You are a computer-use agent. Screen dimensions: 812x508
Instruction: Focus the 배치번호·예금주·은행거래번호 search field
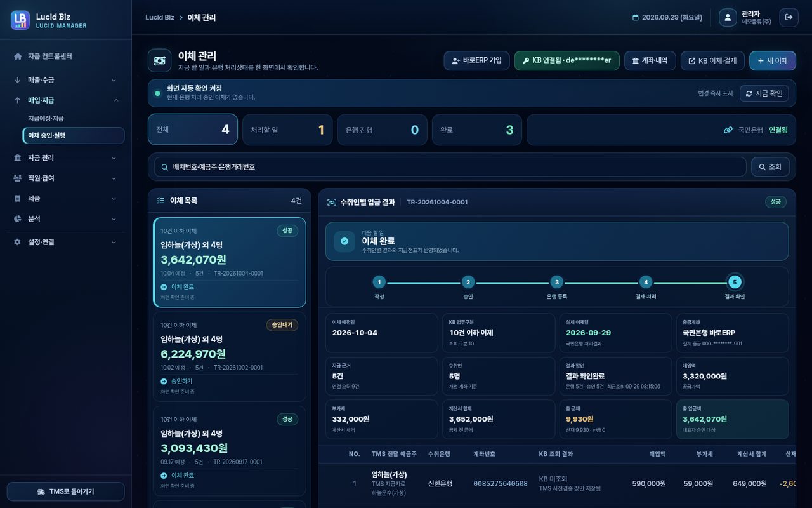tap(450, 167)
